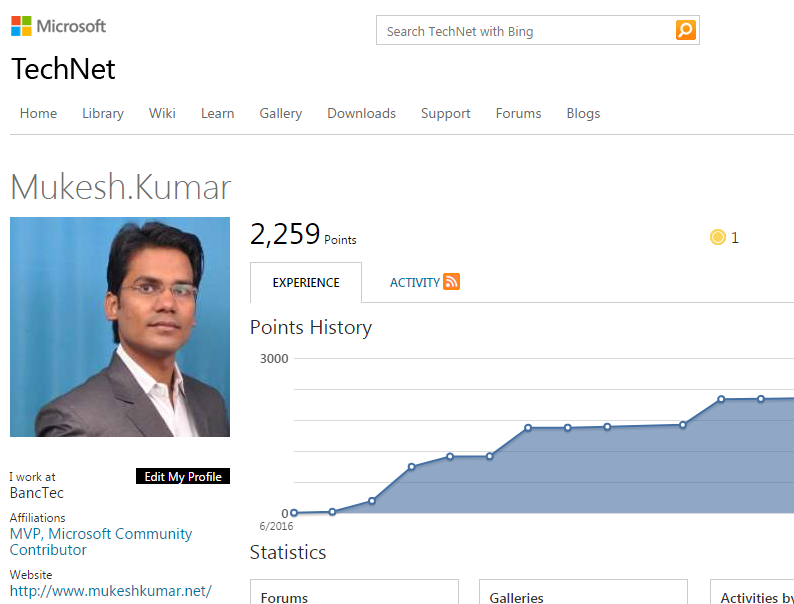
Task: Click the Microsoft logo
Action: [58, 26]
